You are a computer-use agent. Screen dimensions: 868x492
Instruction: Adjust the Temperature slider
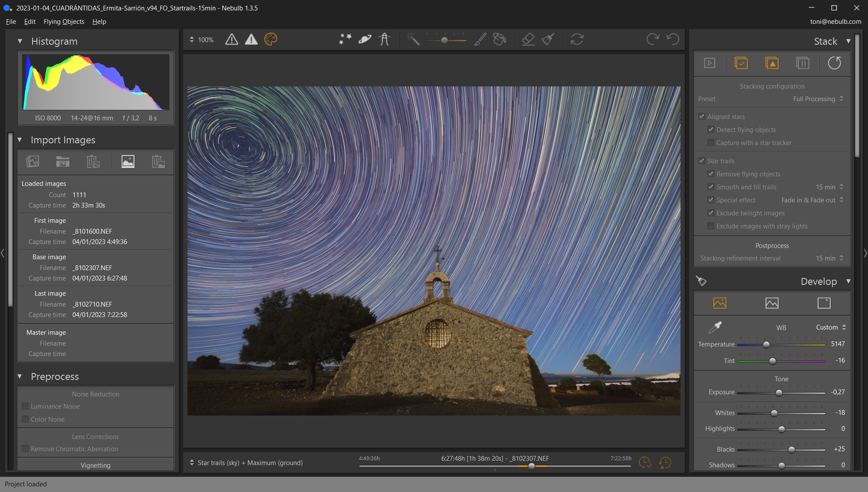tap(766, 345)
